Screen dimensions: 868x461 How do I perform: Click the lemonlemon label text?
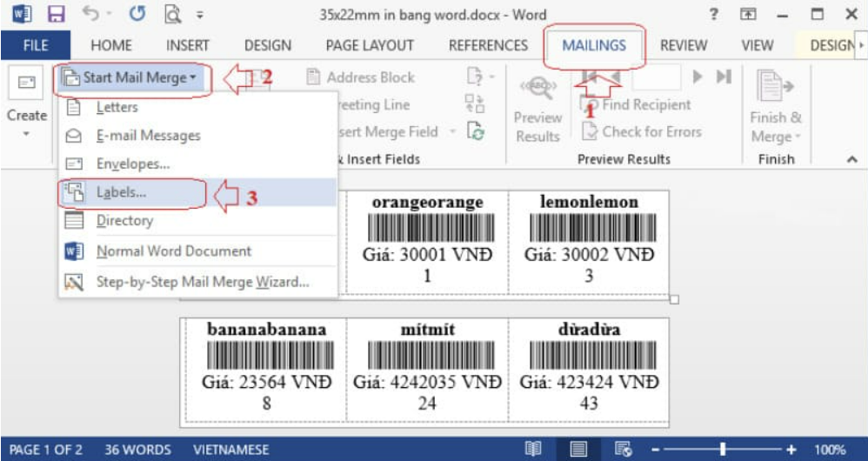tap(589, 202)
